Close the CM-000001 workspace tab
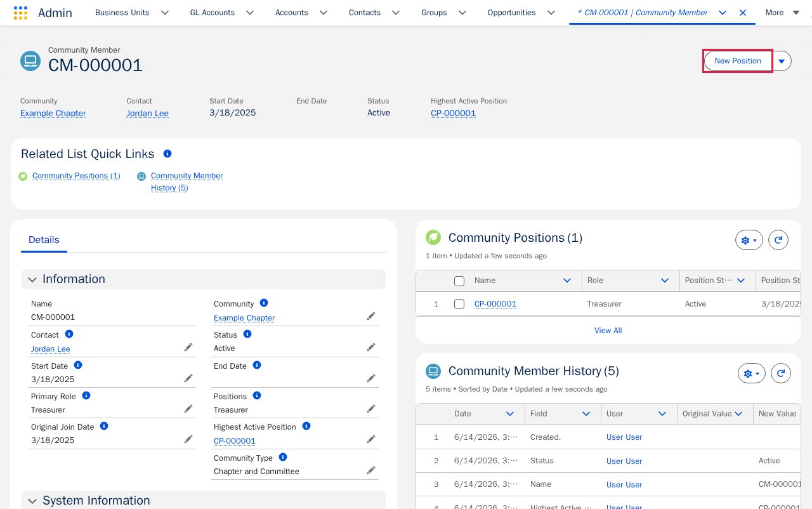The image size is (812, 509). (x=743, y=13)
